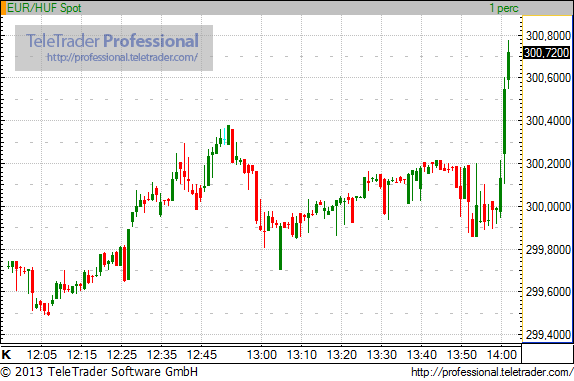Click the 13:40 time axis label
Image resolution: width=574 pixels, height=381 pixels.
[x=422, y=354]
